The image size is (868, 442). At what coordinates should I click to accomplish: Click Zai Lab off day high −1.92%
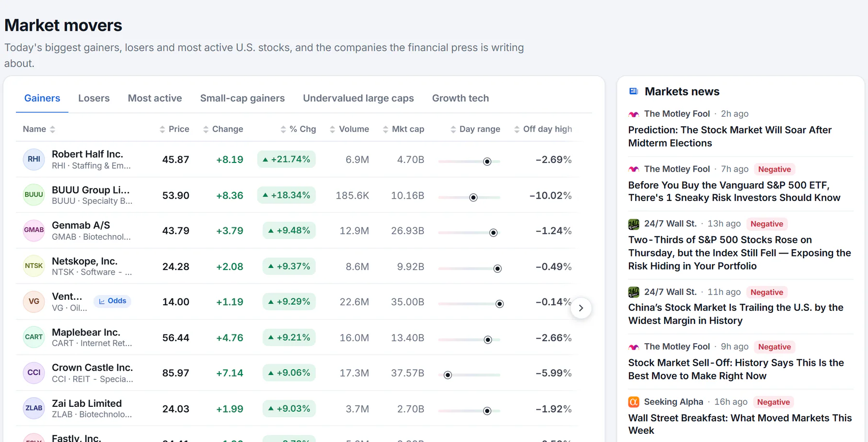[x=554, y=409]
